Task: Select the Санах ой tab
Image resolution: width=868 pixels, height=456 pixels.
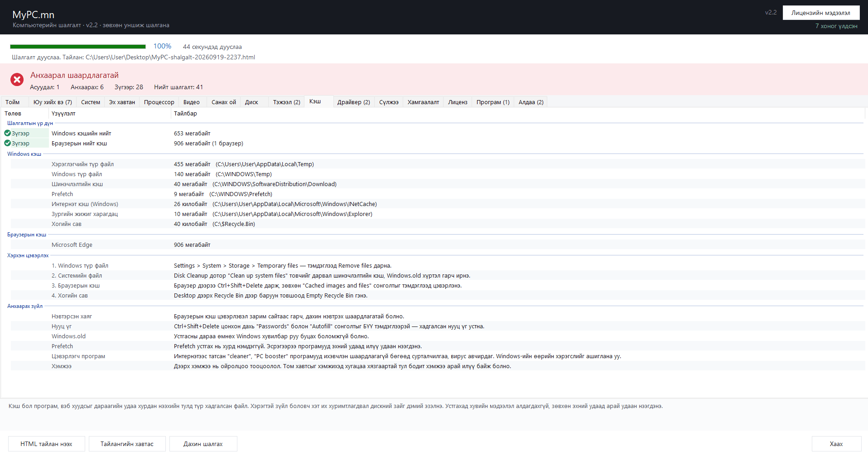Action: (x=224, y=102)
